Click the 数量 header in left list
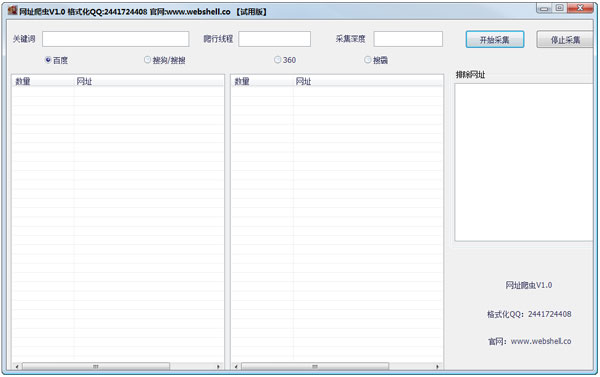Image resolution: width=600 pixels, height=377 pixels. click(x=43, y=81)
